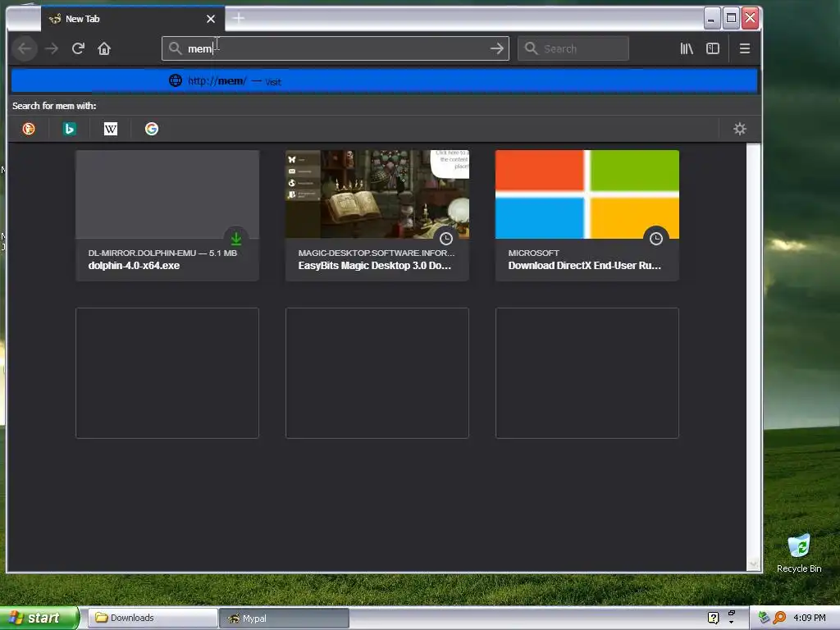Reload the current page

(x=78, y=48)
